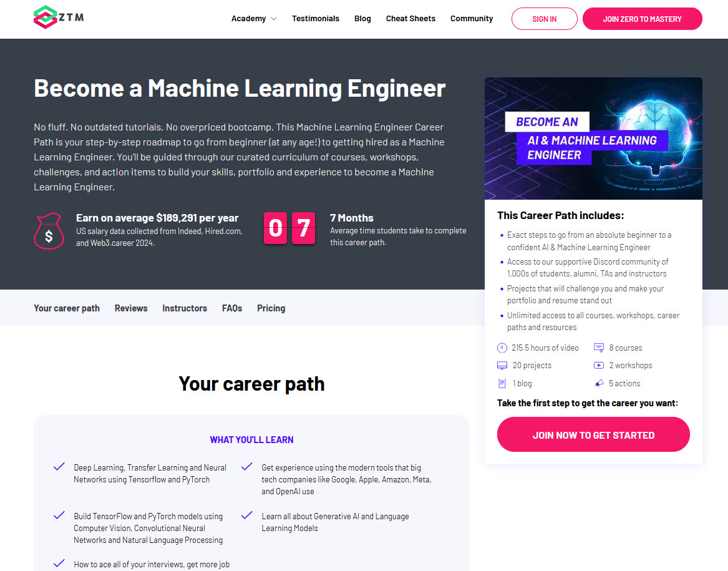Click the WHAT YOU'LL LEARN heading
728x571 pixels.
click(x=251, y=439)
